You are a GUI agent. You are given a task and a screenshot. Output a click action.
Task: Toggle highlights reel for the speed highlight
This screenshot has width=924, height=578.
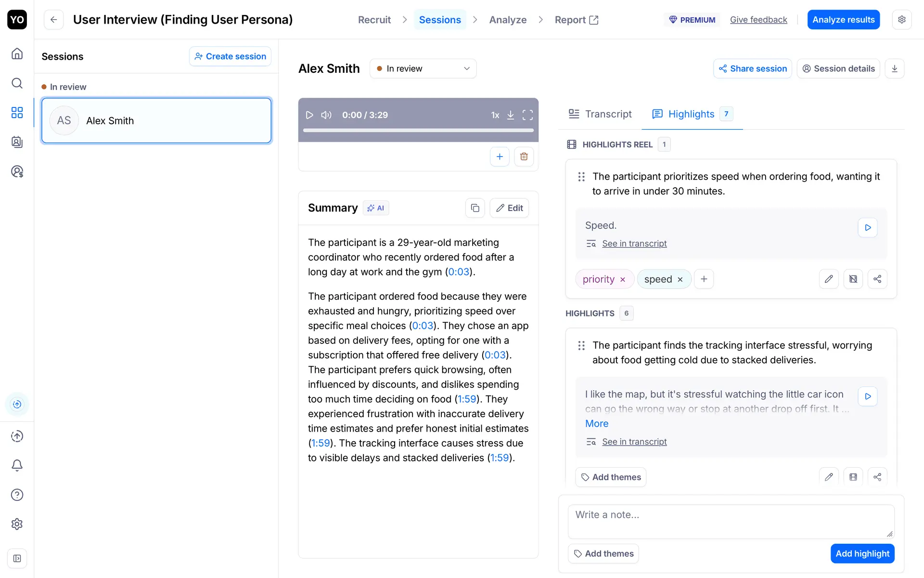click(853, 279)
